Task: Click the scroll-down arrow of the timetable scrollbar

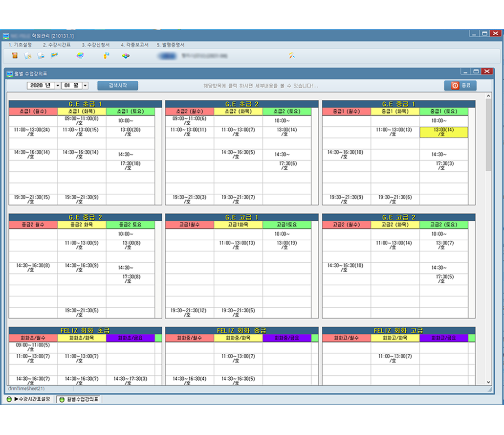Action: pyautogui.click(x=488, y=382)
